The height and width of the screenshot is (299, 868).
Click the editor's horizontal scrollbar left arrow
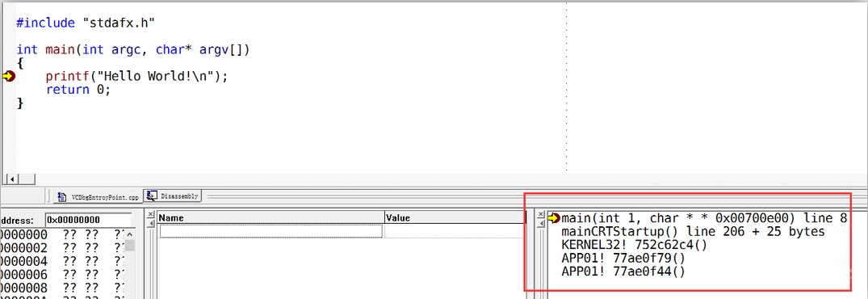[11, 179]
